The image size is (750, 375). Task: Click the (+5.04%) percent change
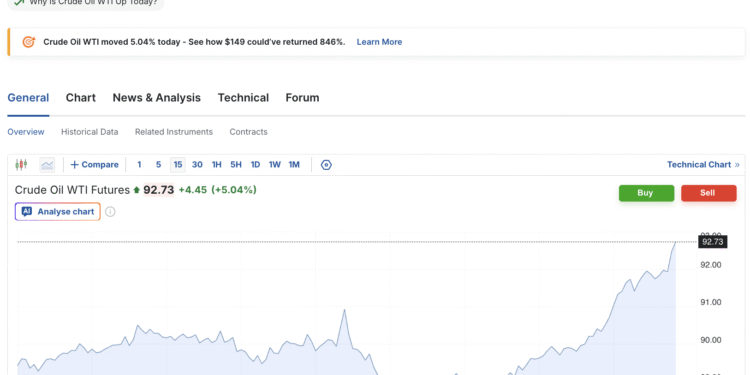pyautogui.click(x=234, y=190)
